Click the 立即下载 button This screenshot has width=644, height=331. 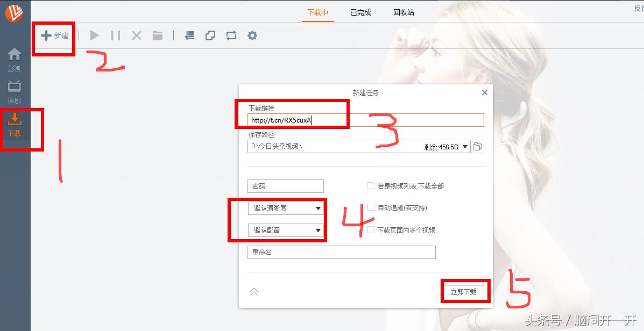pos(465,291)
